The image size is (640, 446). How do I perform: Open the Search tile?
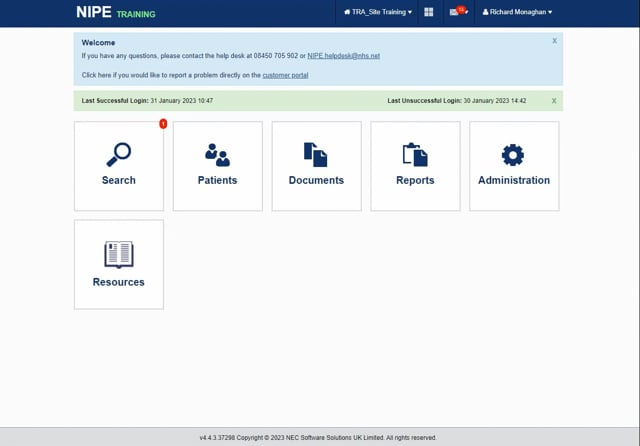tap(119, 166)
